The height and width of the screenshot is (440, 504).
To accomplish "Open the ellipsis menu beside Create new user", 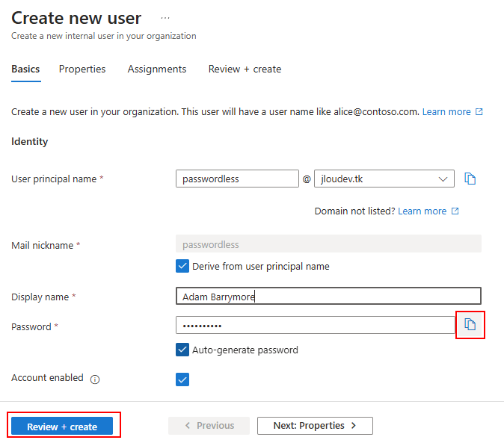I will click(165, 18).
